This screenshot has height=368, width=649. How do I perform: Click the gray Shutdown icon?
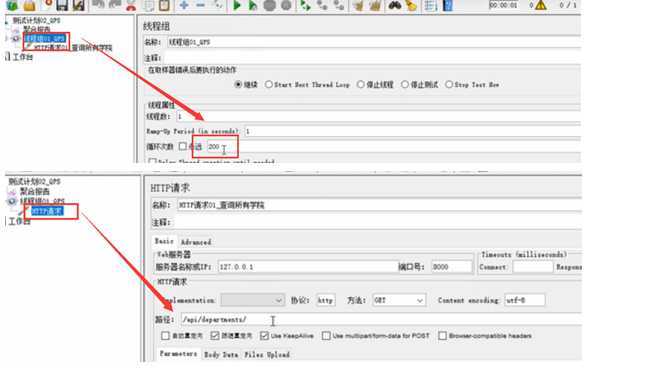click(286, 5)
